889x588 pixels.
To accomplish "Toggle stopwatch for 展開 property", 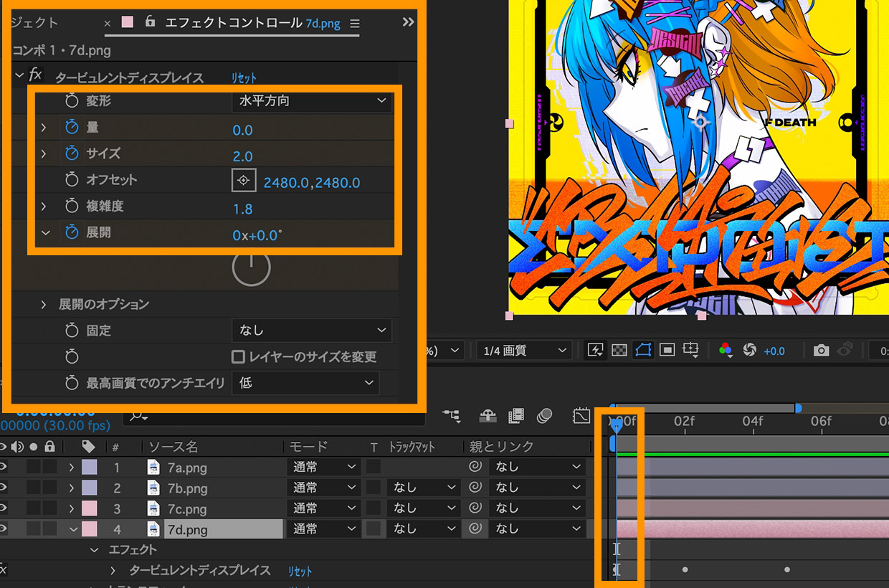I will pyautogui.click(x=71, y=232).
